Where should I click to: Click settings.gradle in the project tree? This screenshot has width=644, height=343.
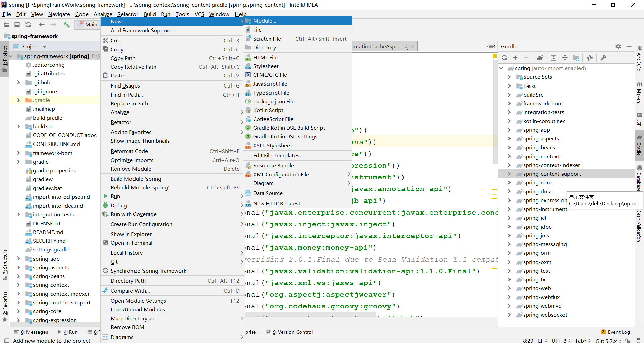point(51,250)
